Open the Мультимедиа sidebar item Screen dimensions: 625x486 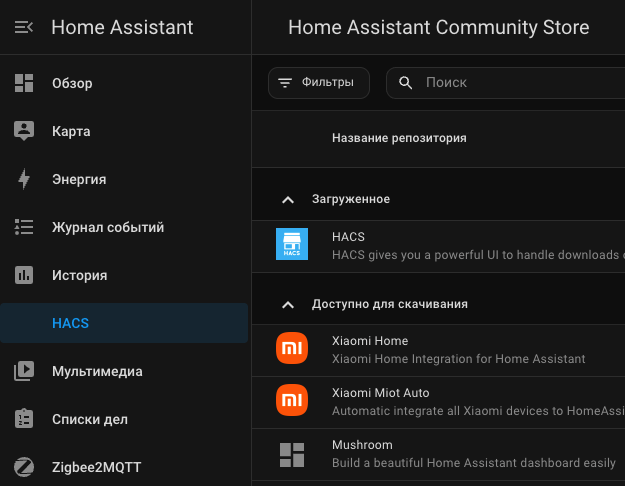click(124, 371)
